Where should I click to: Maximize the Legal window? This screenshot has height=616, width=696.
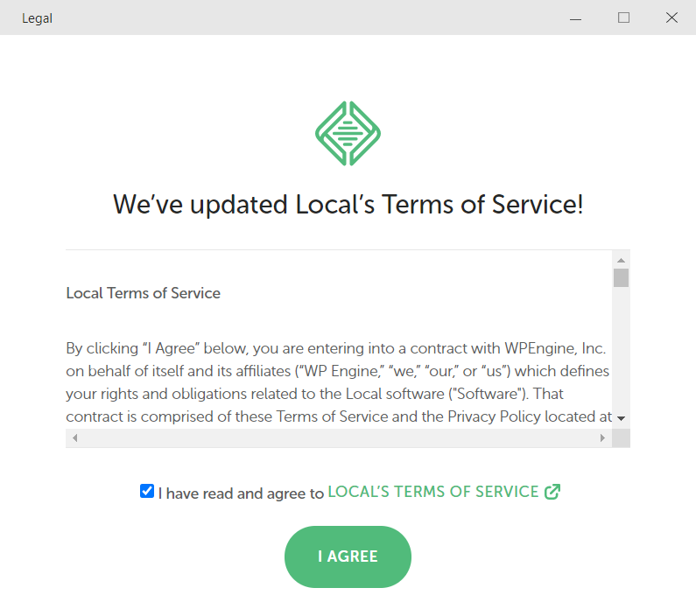tap(623, 17)
